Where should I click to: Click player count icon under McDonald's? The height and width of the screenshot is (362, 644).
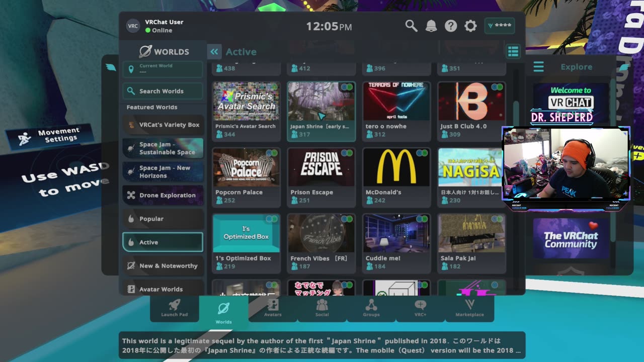[x=369, y=200]
